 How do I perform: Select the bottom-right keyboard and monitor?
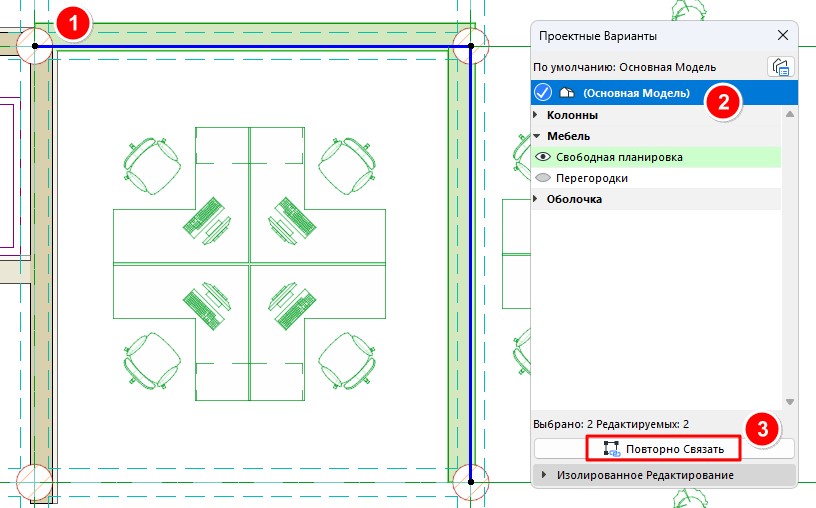point(292,306)
